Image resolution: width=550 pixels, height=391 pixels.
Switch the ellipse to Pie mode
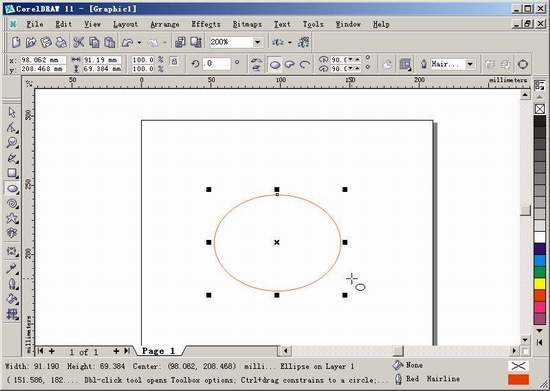290,64
